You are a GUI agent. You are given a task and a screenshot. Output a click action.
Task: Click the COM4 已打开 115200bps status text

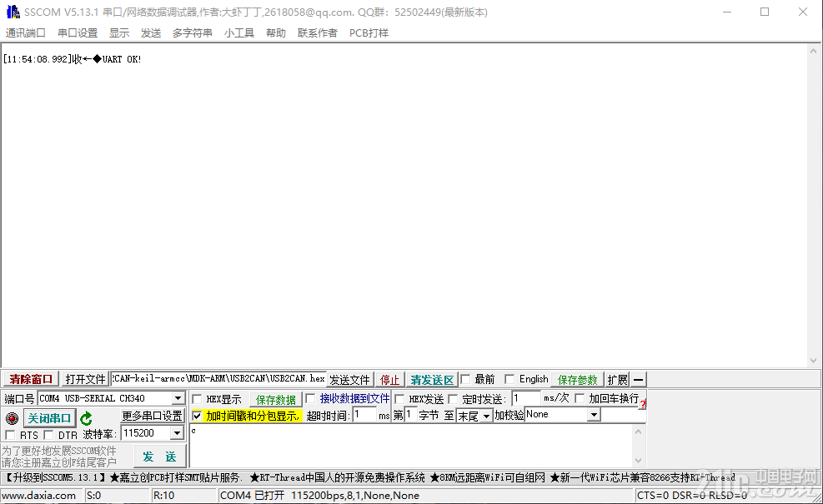[319, 496]
